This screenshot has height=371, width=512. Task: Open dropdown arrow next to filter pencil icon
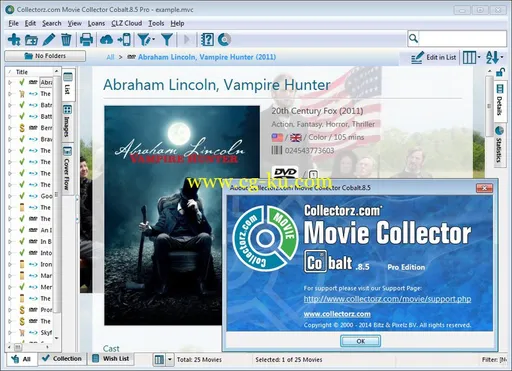pos(154,40)
